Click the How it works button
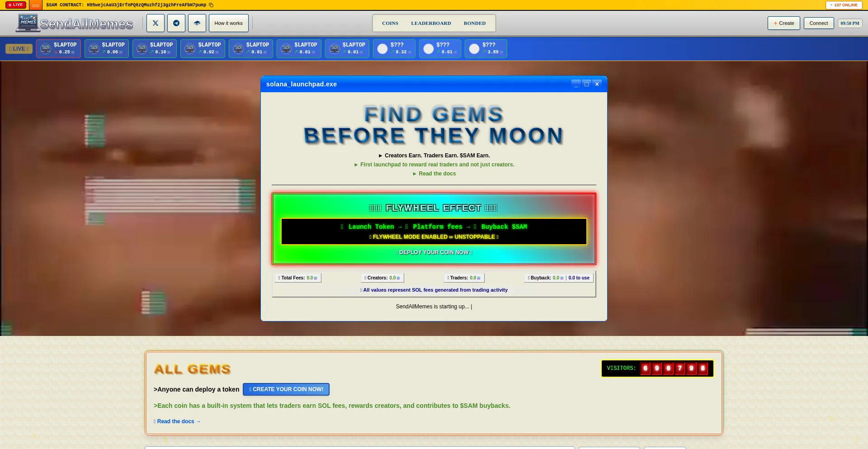The image size is (868, 449). (x=228, y=23)
